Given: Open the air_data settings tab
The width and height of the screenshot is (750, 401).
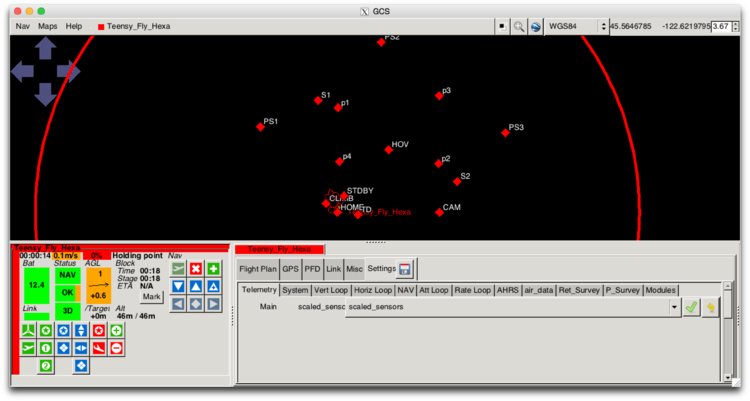Looking at the screenshot, I should click(539, 290).
